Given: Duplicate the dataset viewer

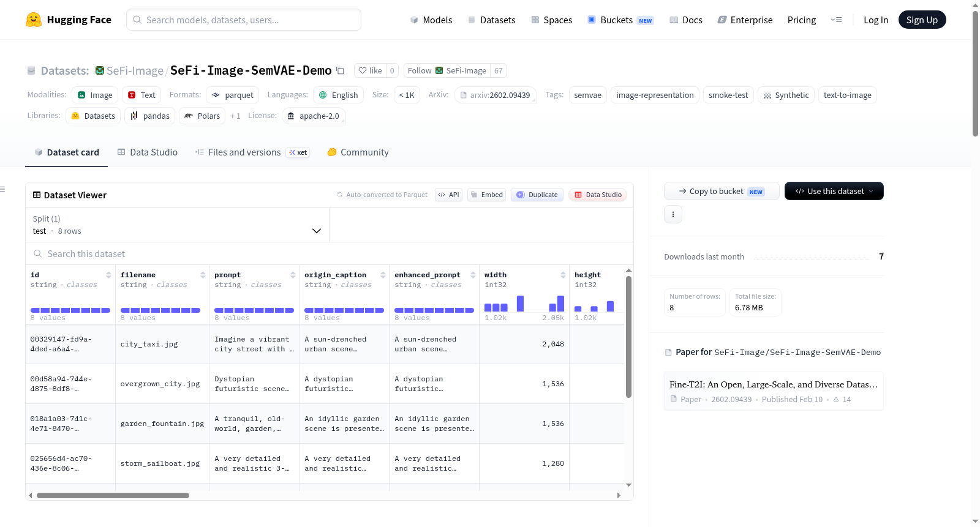Looking at the screenshot, I should [x=537, y=195].
